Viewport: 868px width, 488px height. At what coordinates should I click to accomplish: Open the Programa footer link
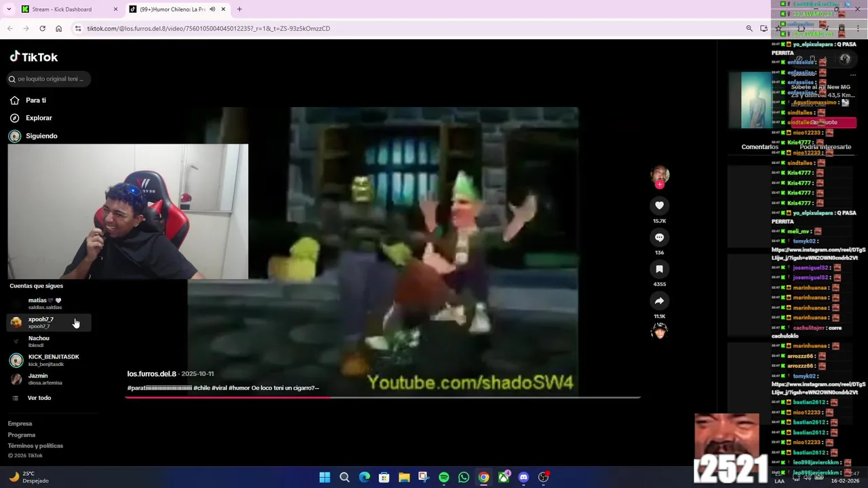click(x=22, y=434)
